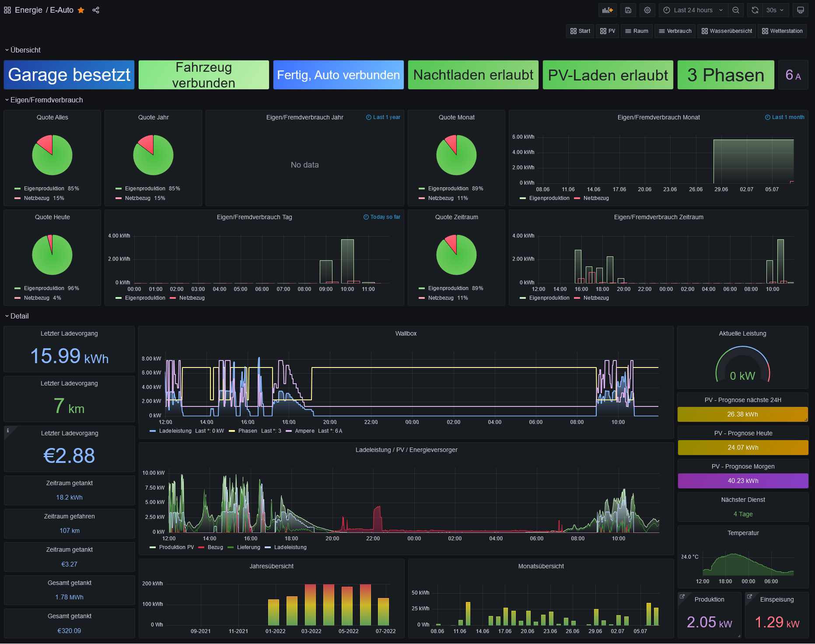This screenshot has height=644, width=815.
Task: Go to the Start dashboard link
Action: (x=580, y=31)
